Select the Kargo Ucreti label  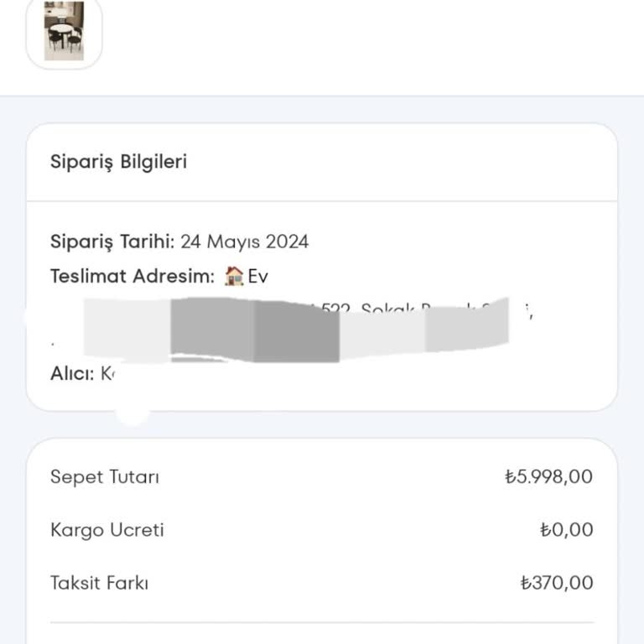click(x=107, y=530)
